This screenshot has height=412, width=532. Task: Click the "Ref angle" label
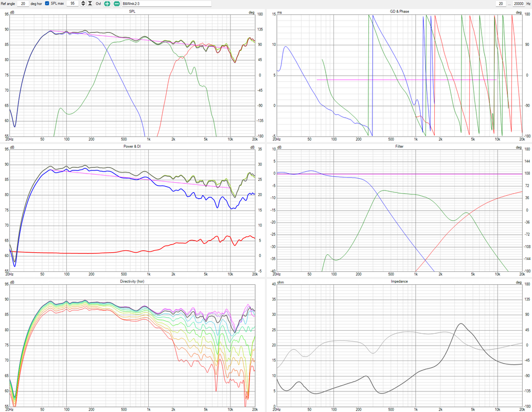coord(8,4)
